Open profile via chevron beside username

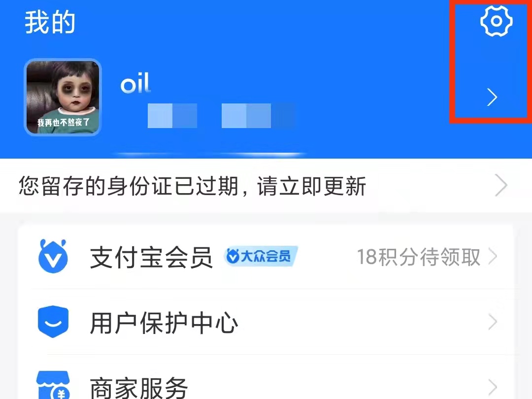click(492, 98)
